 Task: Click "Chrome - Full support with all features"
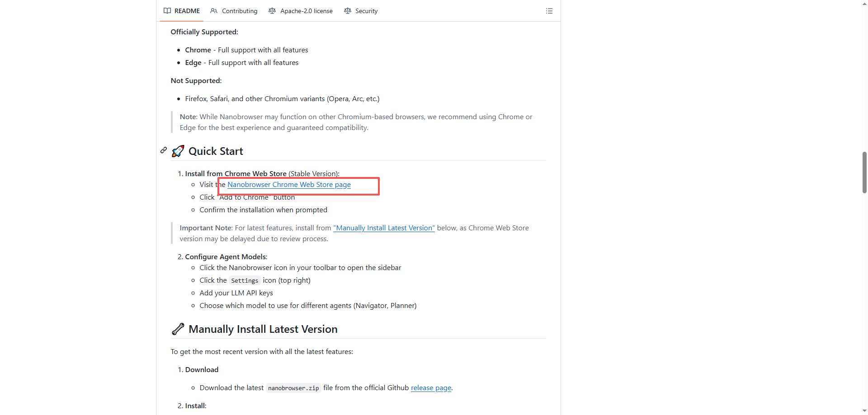click(246, 50)
